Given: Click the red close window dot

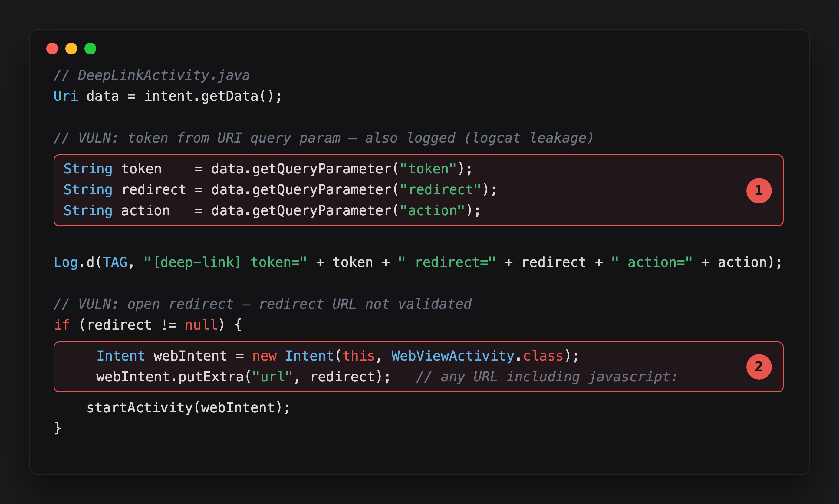Looking at the screenshot, I should tap(52, 48).
